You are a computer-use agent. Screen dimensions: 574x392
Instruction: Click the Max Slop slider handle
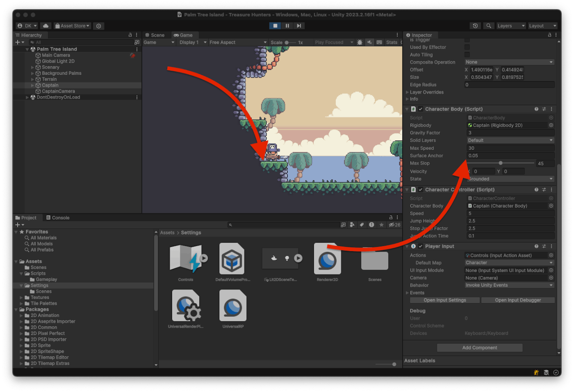click(x=500, y=163)
